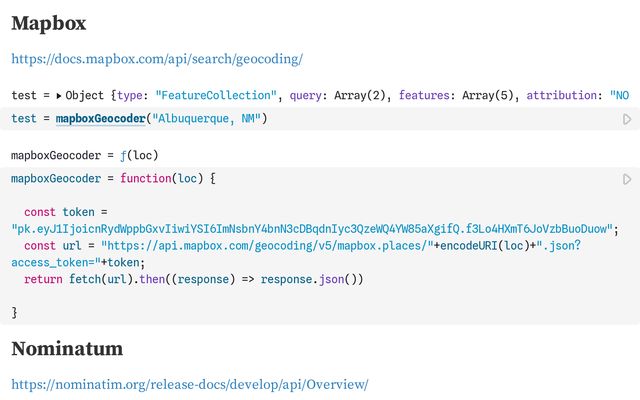Place cursor in "Albuquerque, NM" string
640x400 pixels.
(209, 119)
